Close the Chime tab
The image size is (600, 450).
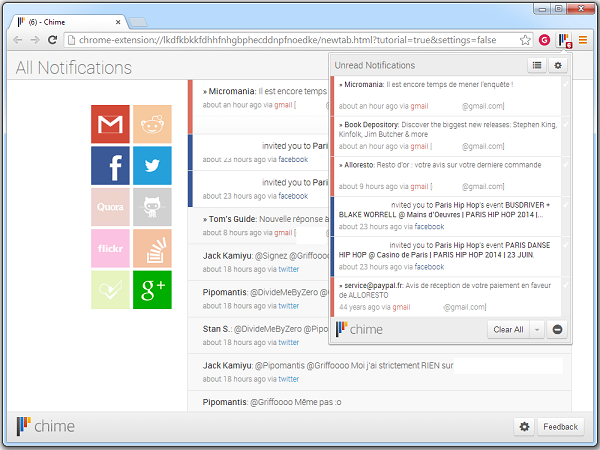(x=118, y=22)
